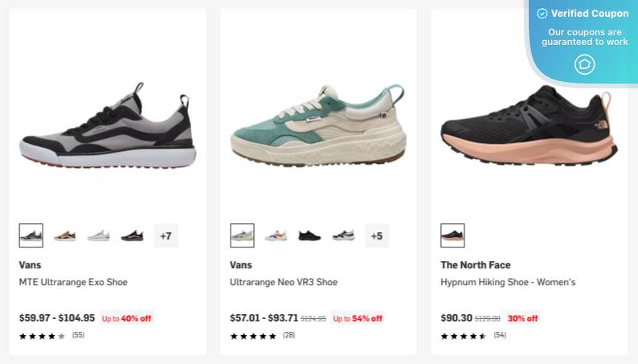
Task: Select the green Ultrarange Neo VR3 swatch
Action: point(242,235)
